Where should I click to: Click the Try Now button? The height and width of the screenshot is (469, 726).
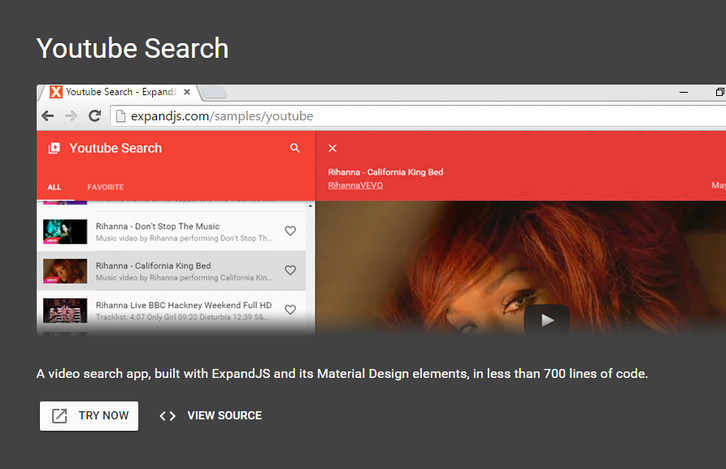click(x=89, y=416)
